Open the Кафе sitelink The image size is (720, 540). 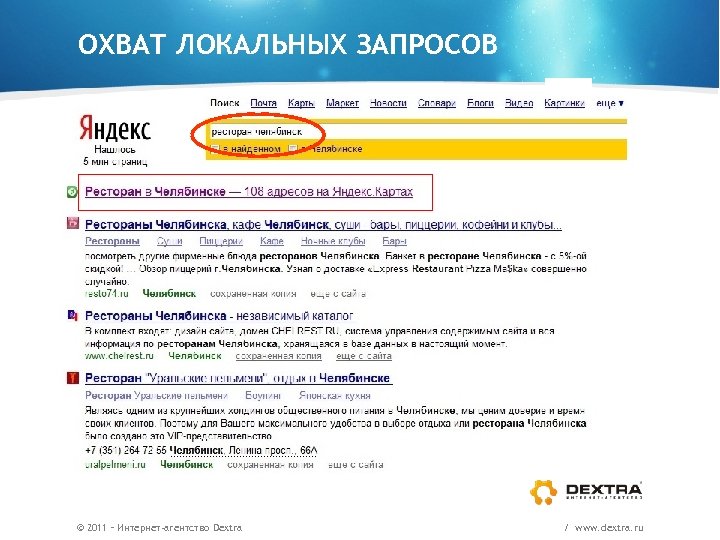point(272,241)
